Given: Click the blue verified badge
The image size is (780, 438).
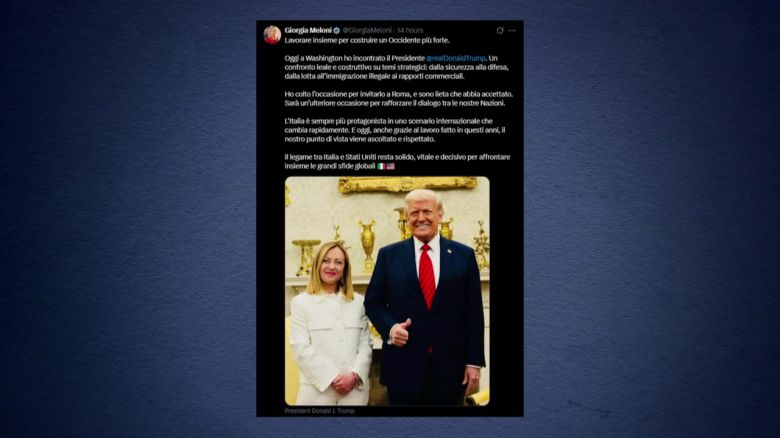Looking at the screenshot, I should point(337,30).
